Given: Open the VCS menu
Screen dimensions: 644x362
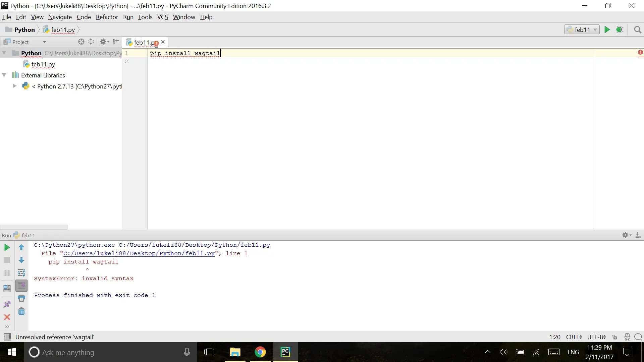Looking at the screenshot, I should pos(162,17).
